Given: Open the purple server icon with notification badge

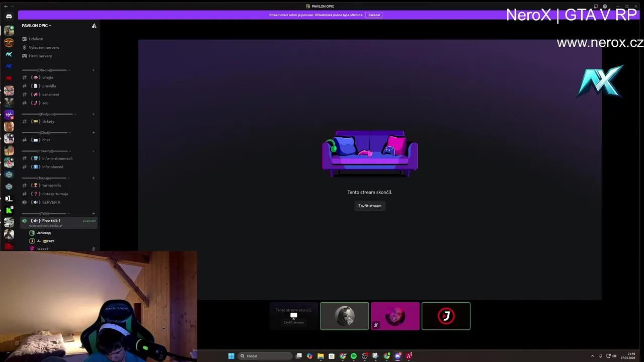Looking at the screenshot, I should click(x=9, y=115).
